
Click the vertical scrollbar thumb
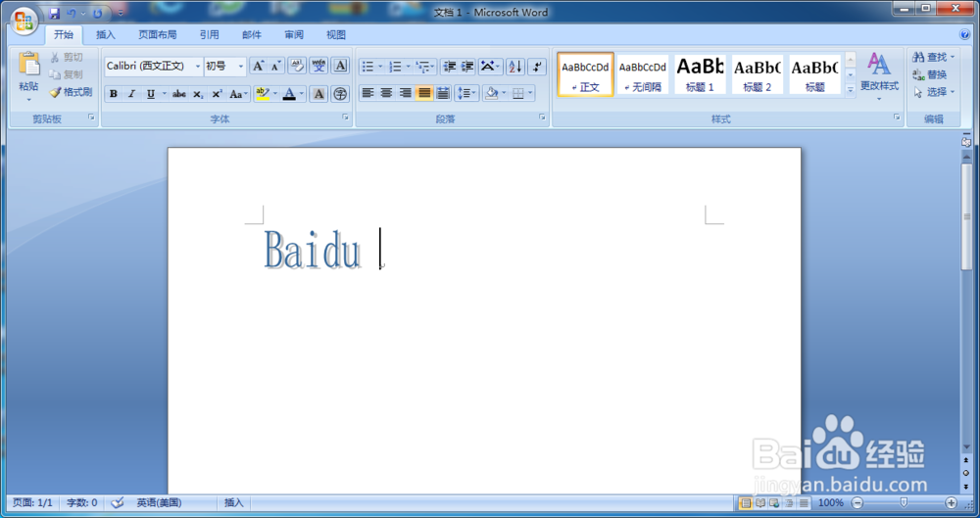pyautogui.click(x=967, y=216)
